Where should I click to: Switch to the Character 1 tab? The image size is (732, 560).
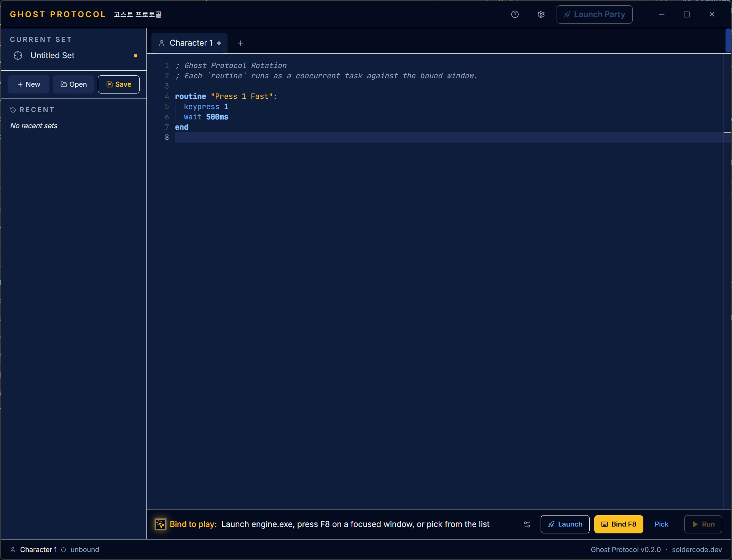tap(191, 43)
